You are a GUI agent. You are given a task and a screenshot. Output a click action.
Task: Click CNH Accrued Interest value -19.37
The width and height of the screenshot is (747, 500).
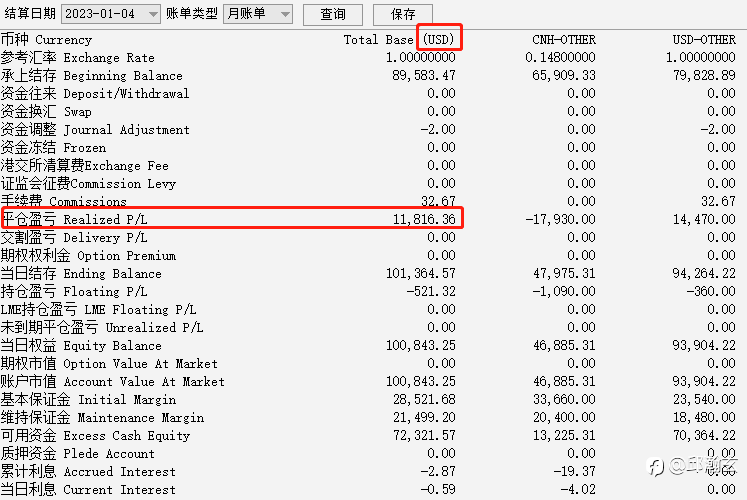(x=574, y=471)
